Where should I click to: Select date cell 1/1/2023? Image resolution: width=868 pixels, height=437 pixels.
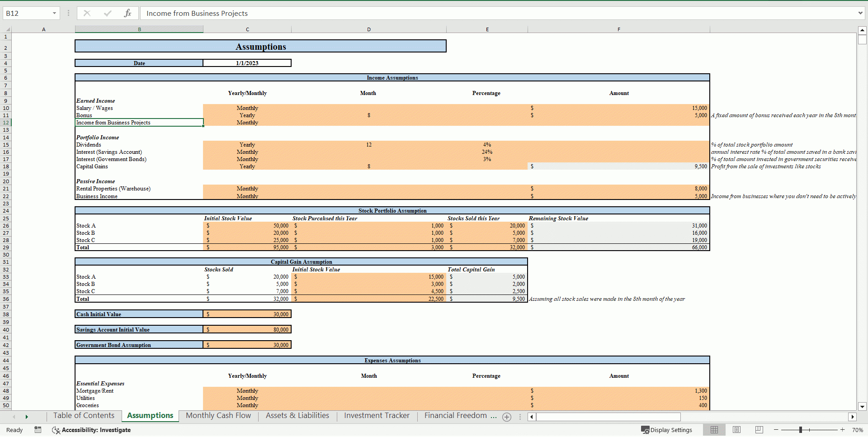coord(247,63)
